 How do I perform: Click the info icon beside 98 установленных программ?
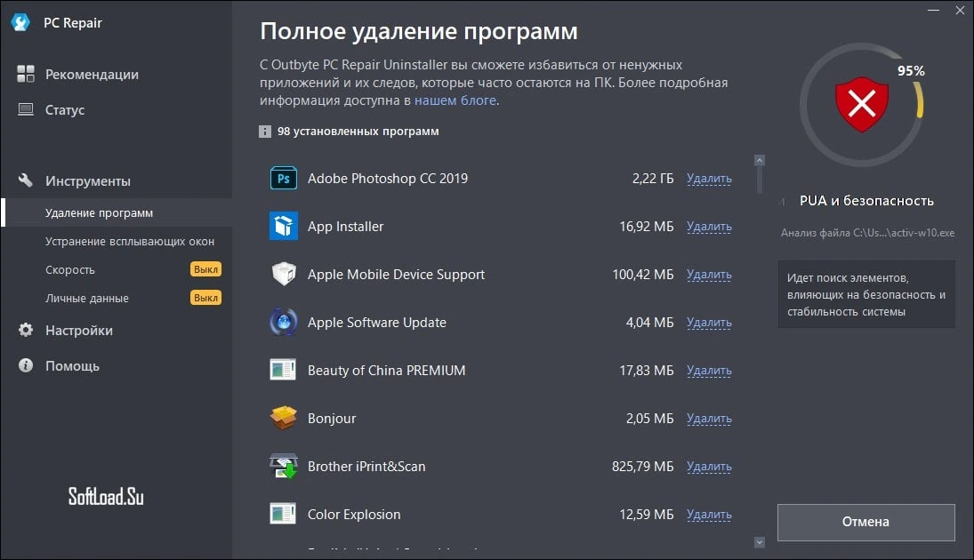[x=264, y=132]
